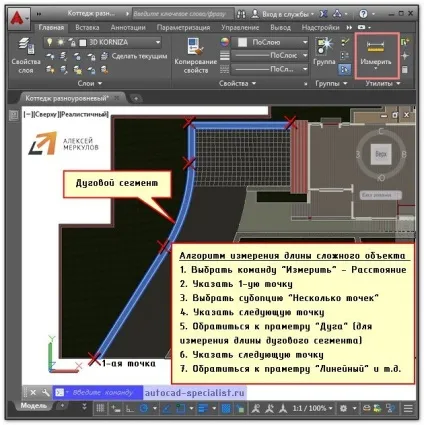Switch to the Управление ribbon tab
This screenshot has height=425, width=424.
pos(240,28)
